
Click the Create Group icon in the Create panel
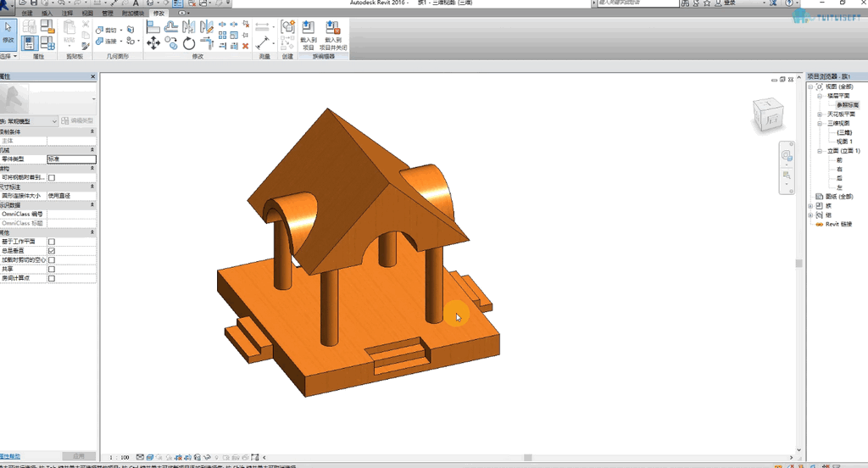click(287, 27)
